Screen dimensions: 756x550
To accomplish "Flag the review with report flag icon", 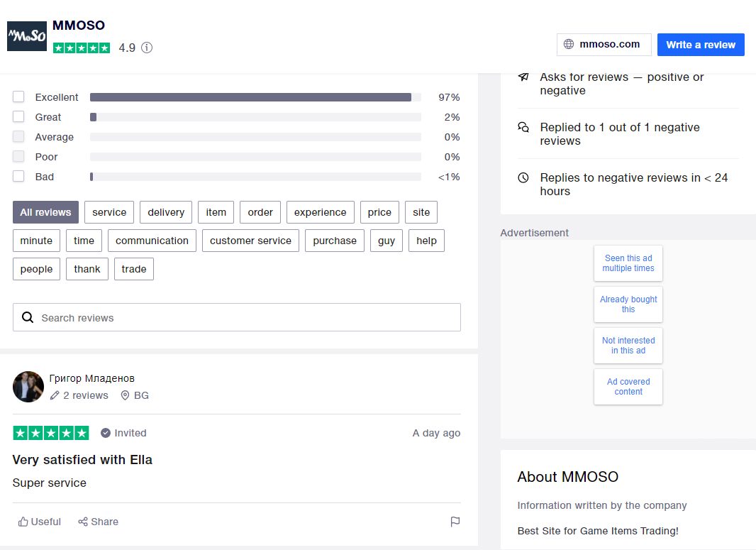I will (x=455, y=522).
